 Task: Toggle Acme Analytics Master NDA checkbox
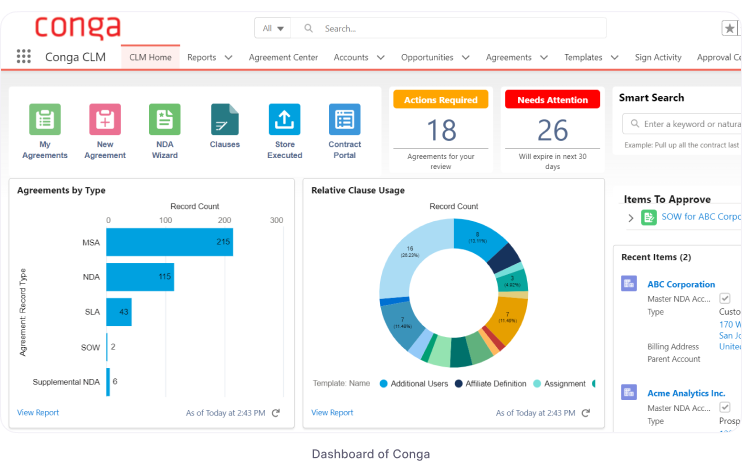(725, 407)
